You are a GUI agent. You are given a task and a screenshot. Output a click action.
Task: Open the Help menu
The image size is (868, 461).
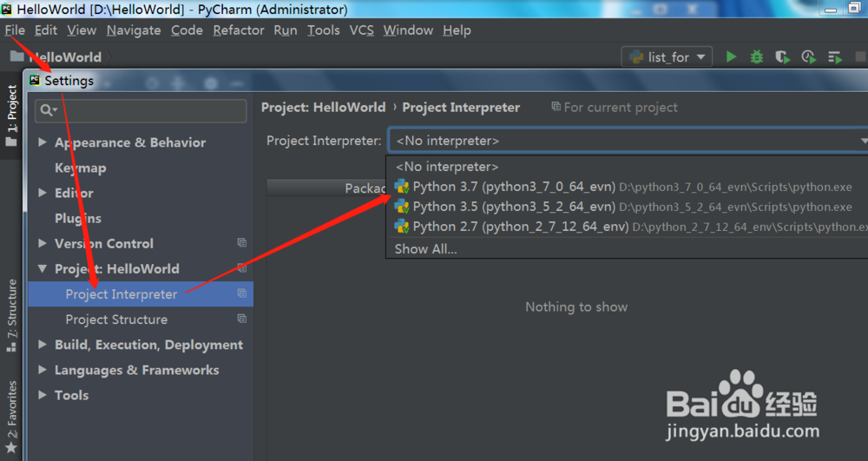[457, 30]
